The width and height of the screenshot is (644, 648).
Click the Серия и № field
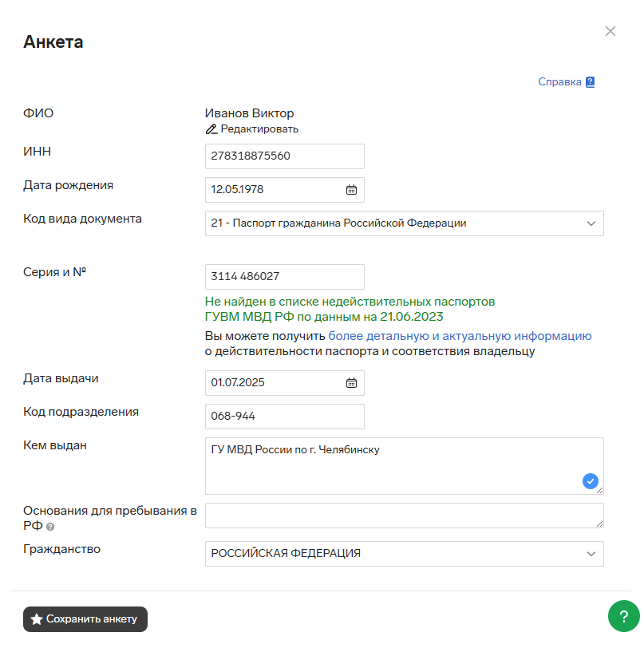pyautogui.click(x=285, y=277)
